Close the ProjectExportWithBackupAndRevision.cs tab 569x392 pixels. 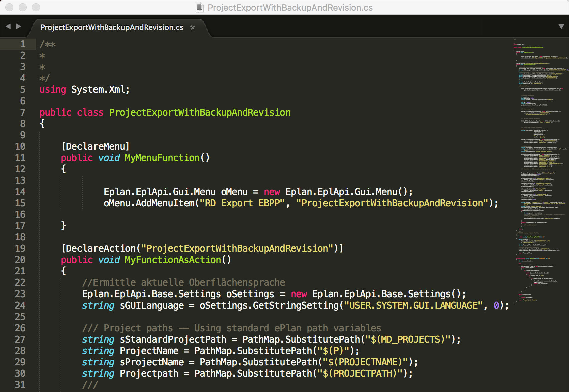coord(193,28)
